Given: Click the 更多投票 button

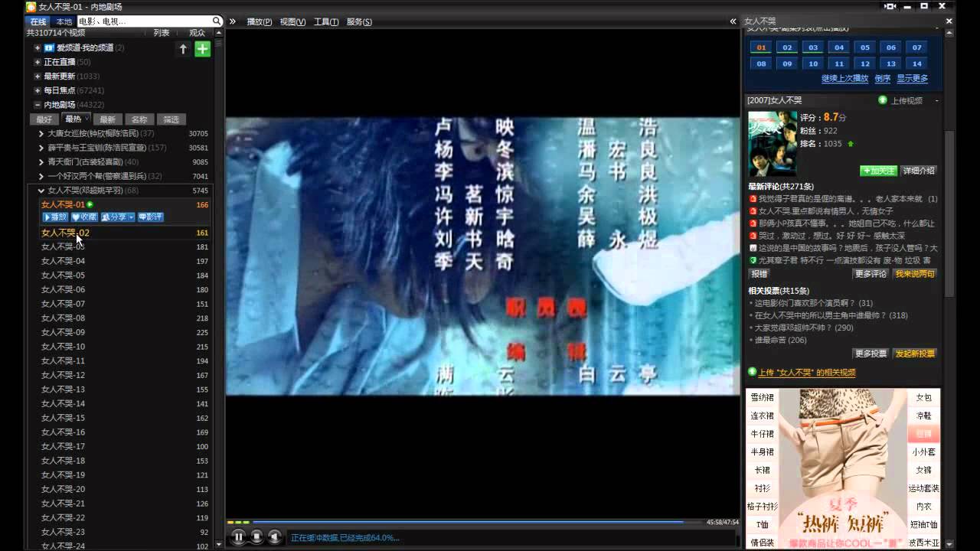Looking at the screenshot, I should (x=871, y=354).
